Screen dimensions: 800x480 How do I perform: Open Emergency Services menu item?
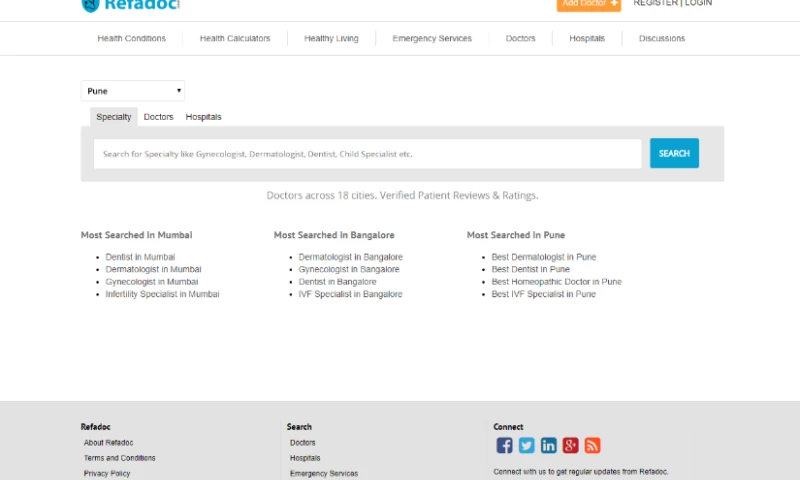pyautogui.click(x=432, y=38)
